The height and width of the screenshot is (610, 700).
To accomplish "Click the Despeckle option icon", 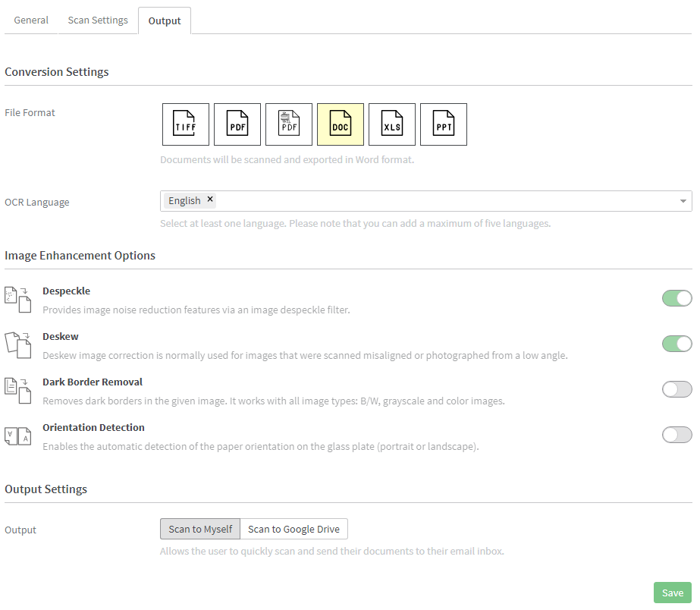I will (18, 300).
